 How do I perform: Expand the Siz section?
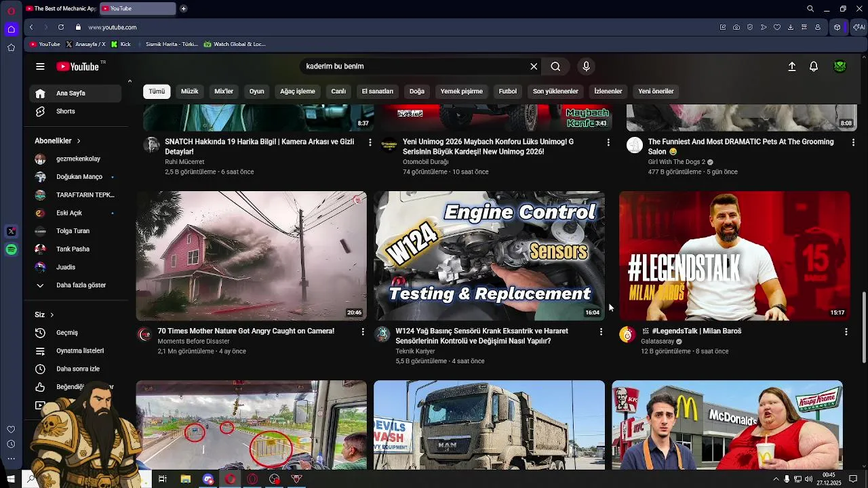point(44,314)
